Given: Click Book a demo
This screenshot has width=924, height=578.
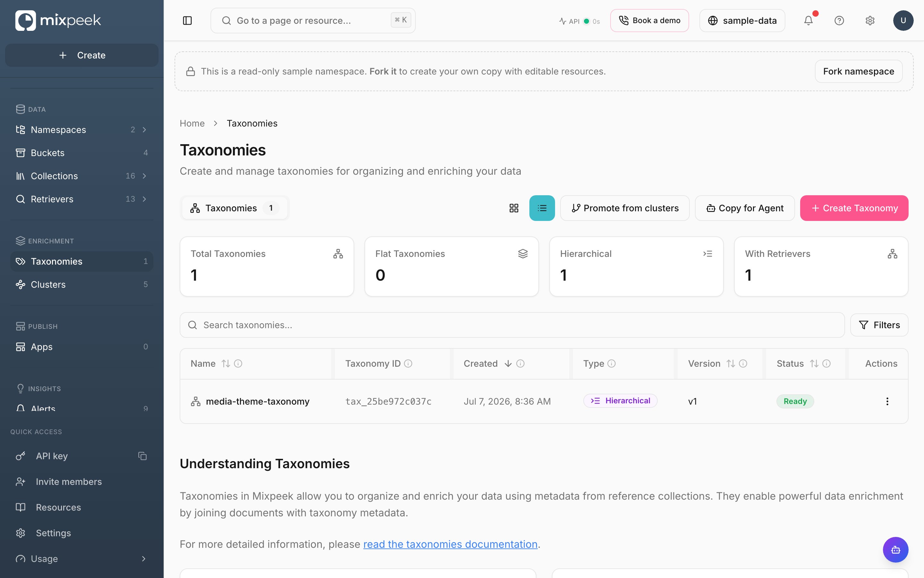Looking at the screenshot, I should 649,21.
